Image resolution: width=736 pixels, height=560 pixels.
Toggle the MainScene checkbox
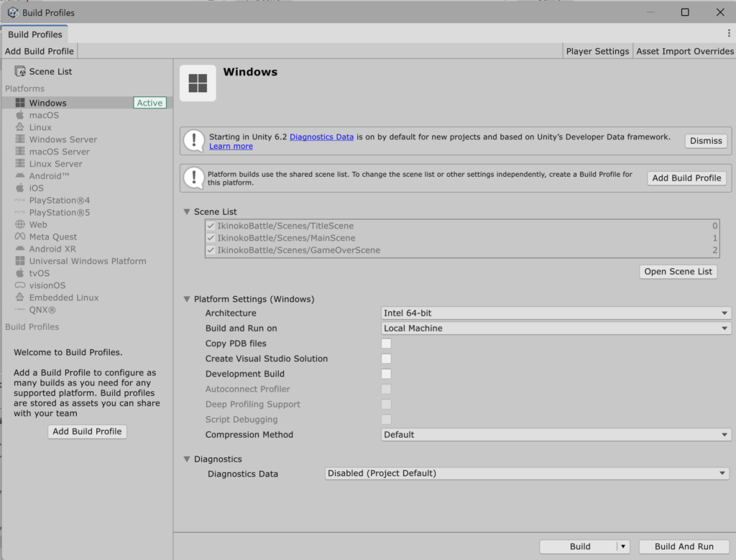[211, 238]
